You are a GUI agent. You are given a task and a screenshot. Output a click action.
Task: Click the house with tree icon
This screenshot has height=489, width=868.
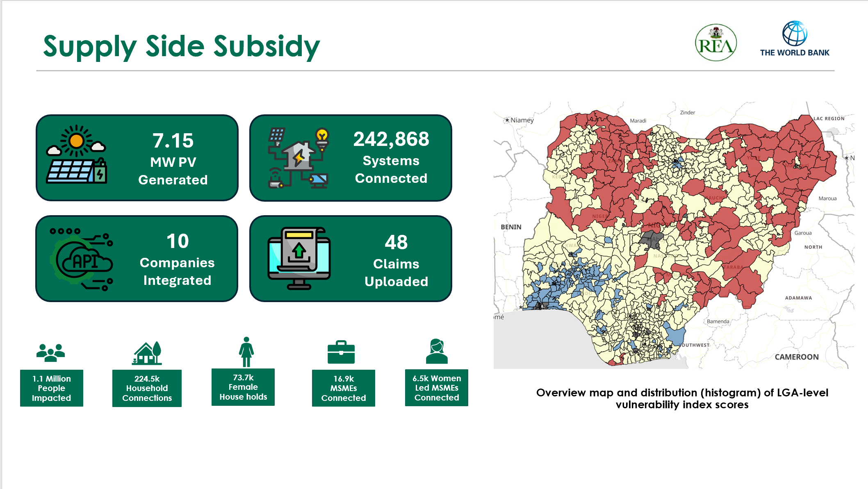pyautogui.click(x=147, y=353)
